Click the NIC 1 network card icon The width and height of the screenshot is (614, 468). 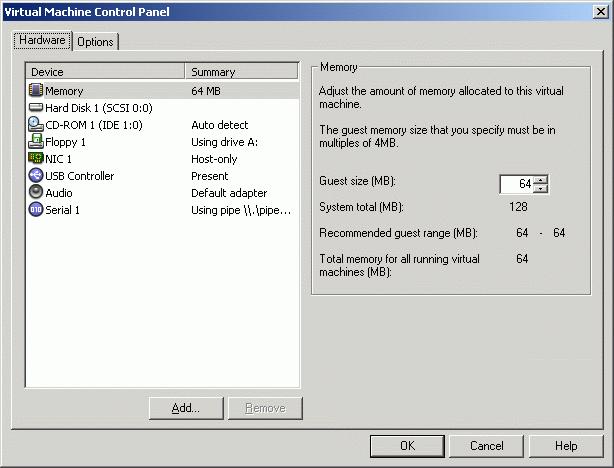pos(36,158)
